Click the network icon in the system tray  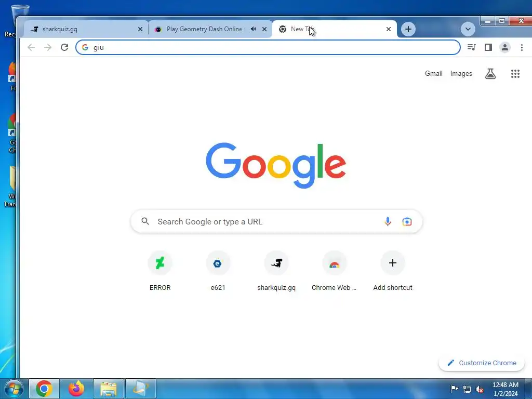[467, 389]
